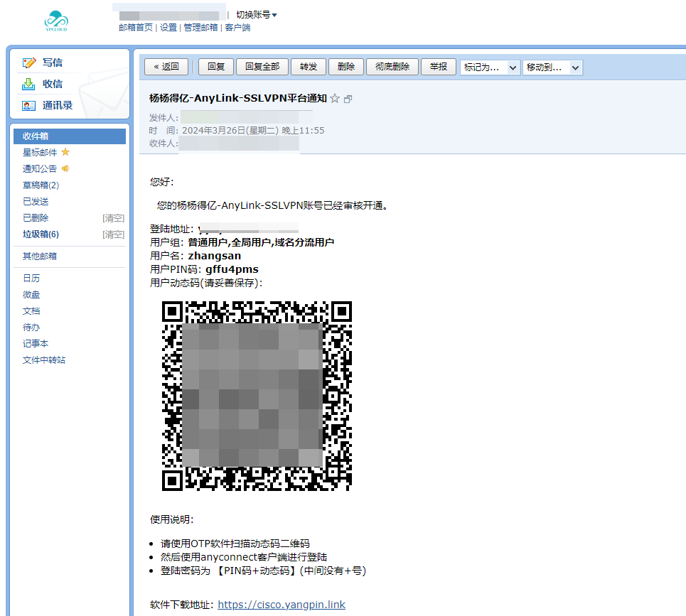Click the receive mail download icon
The width and height of the screenshot is (686, 616).
pyautogui.click(x=28, y=84)
